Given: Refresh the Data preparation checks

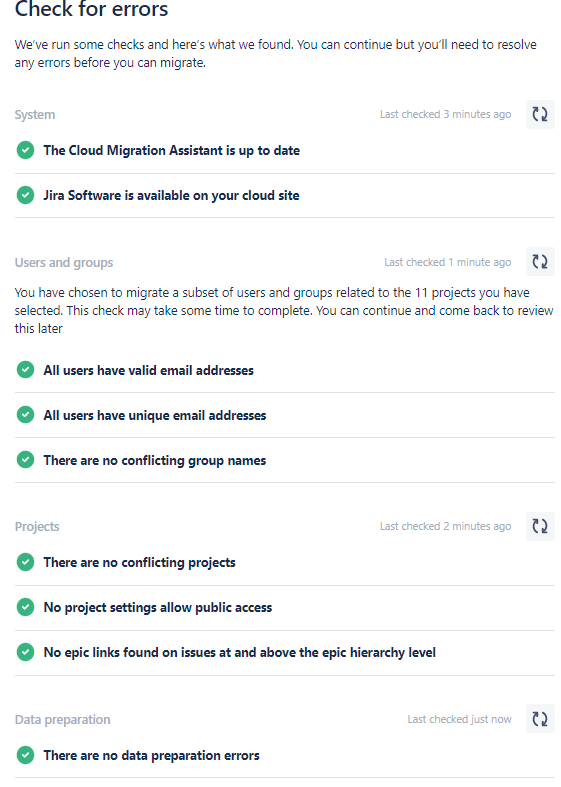Looking at the screenshot, I should click(540, 719).
